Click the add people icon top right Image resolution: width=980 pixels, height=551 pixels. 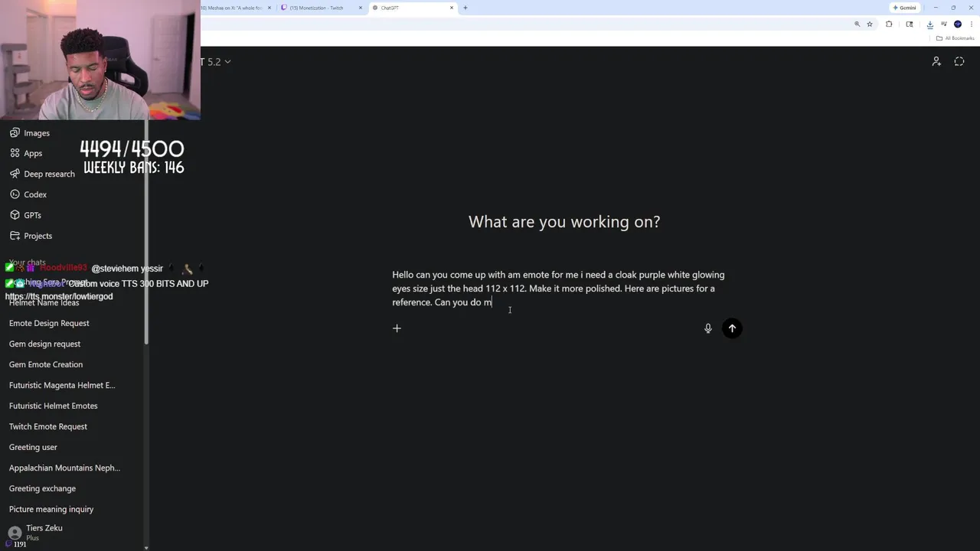pos(936,61)
